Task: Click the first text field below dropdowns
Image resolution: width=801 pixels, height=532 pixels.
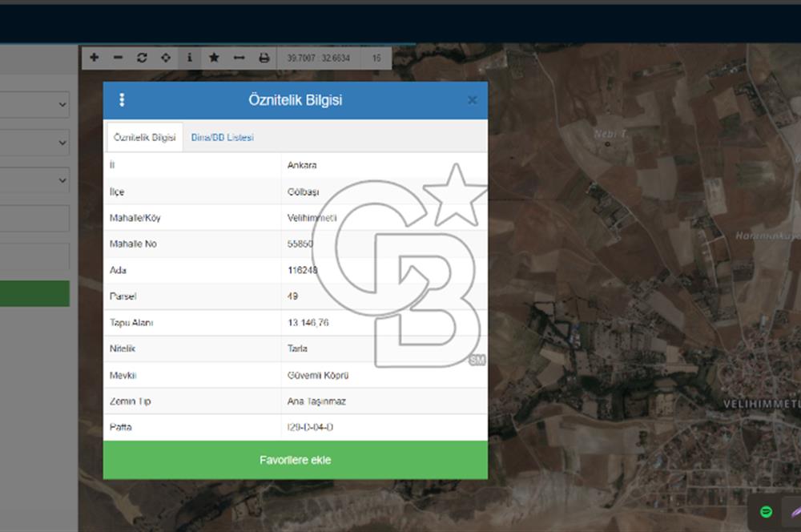Action: [34, 219]
